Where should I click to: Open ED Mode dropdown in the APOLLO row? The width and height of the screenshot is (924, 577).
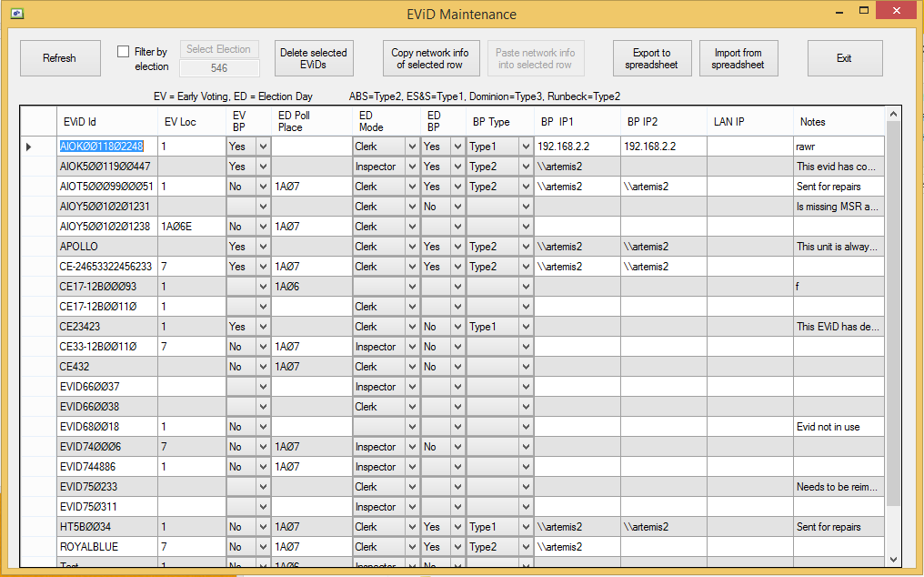(413, 247)
